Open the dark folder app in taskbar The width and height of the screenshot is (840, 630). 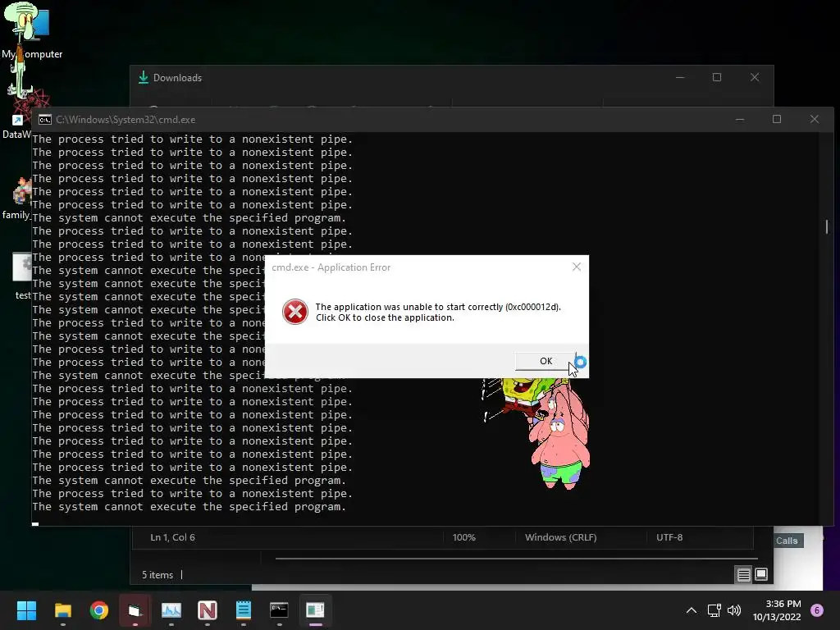[135, 610]
